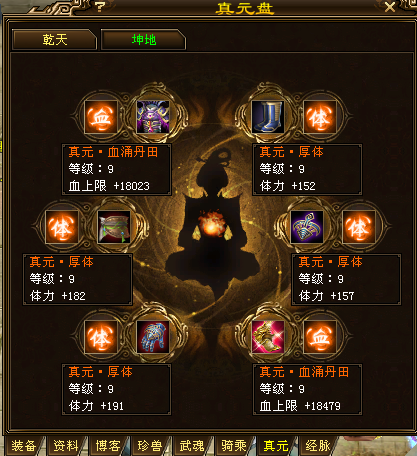Image resolution: width=417 pixels, height=456 pixels.
Task: Click the 血 orb beside the golden bracer
Action: click(x=320, y=337)
